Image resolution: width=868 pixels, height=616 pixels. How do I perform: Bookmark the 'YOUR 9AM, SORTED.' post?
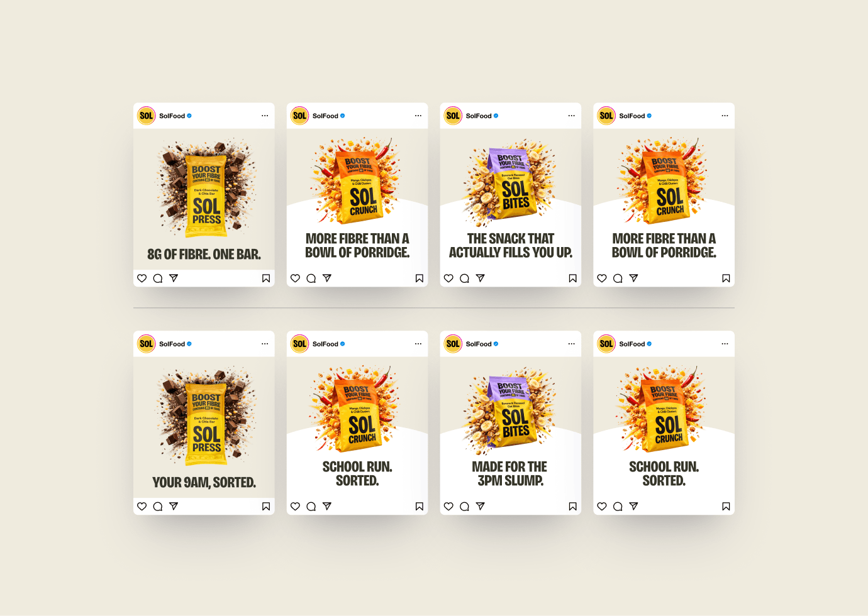click(x=266, y=507)
